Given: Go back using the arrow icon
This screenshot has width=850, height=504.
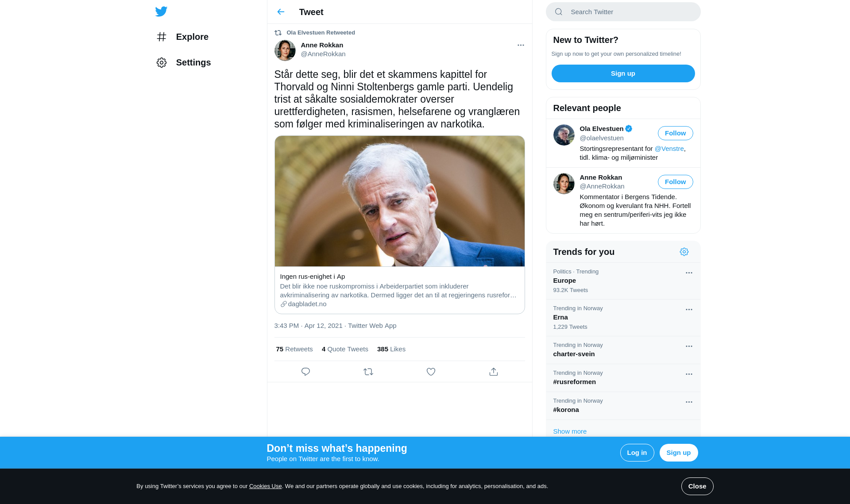Looking at the screenshot, I should click(x=281, y=12).
